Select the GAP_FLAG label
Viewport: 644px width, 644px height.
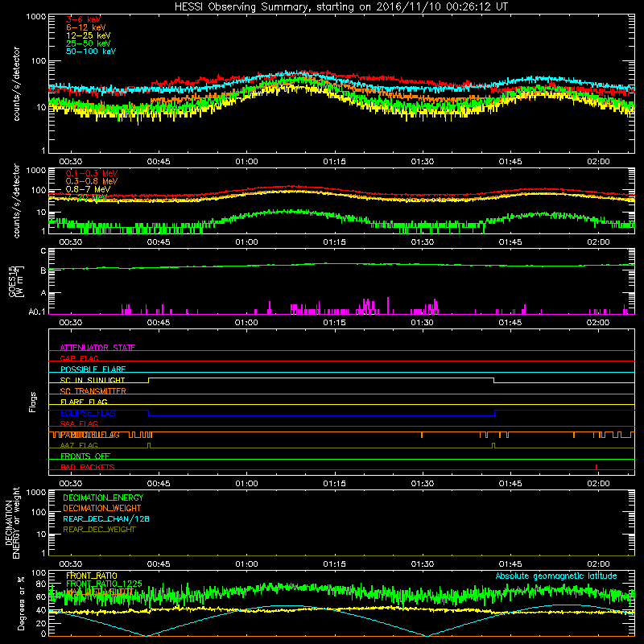point(79,358)
